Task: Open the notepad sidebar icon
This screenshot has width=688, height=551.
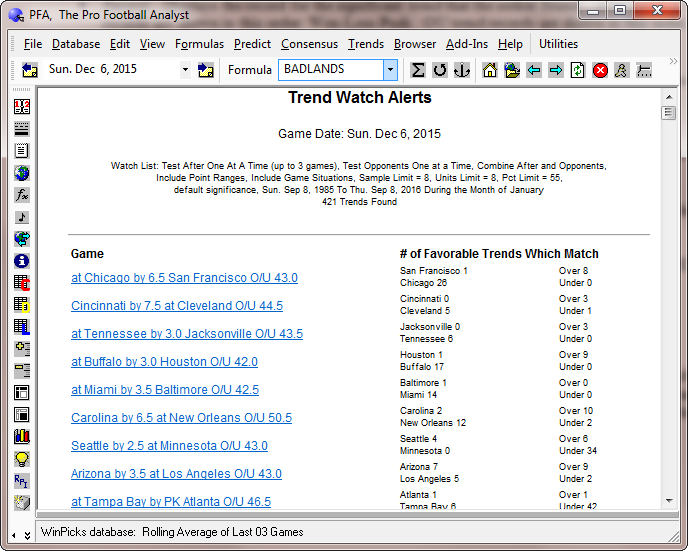Action: pyautogui.click(x=22, y=150)
